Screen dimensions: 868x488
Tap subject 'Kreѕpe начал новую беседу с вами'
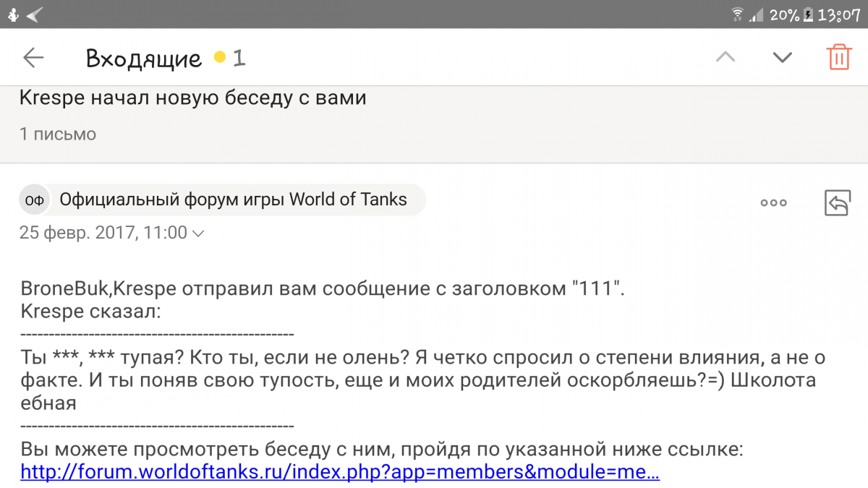(193, 98)
